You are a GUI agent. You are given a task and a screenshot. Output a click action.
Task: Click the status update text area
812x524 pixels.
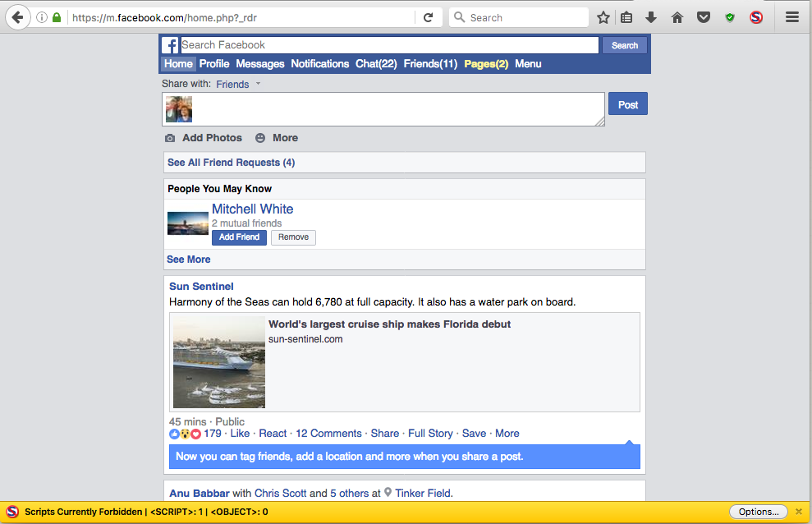383,109
